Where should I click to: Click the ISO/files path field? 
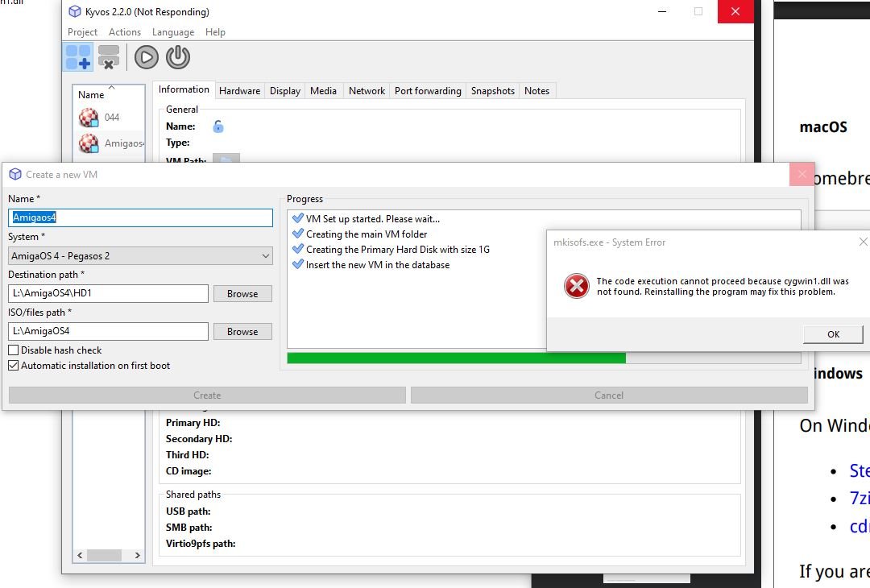pyautogui.click(x=108, y=331)
